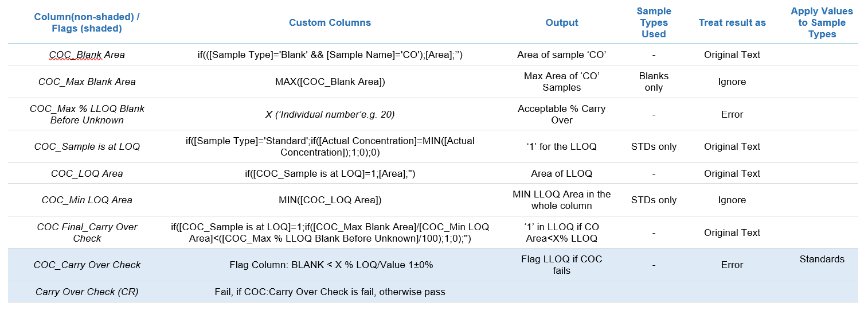Click the shaded COC_Carry Over Check row
Image resolution: width=868 pixels, height=310 pixels.
[433, 265]
